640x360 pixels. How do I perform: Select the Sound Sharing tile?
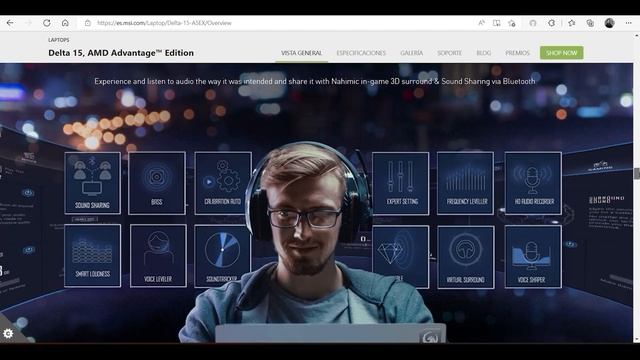tap(93, 183)
